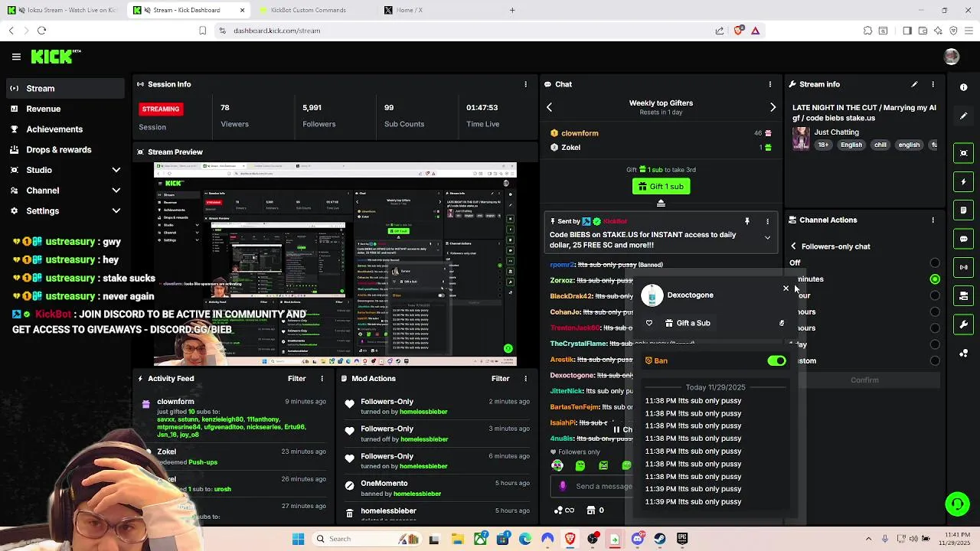Go to next leaderboard after Weekly top Gifters
This screenshot has height=551, width=980.
tap(773, 107)
